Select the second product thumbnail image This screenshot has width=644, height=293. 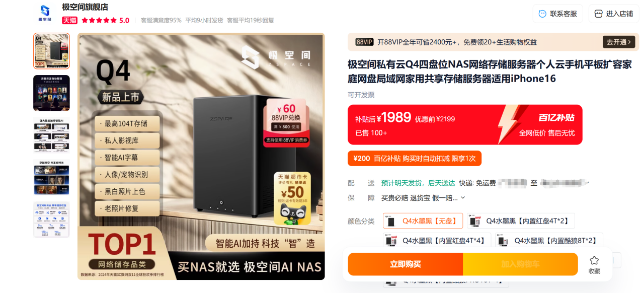[x=51, y=93]
